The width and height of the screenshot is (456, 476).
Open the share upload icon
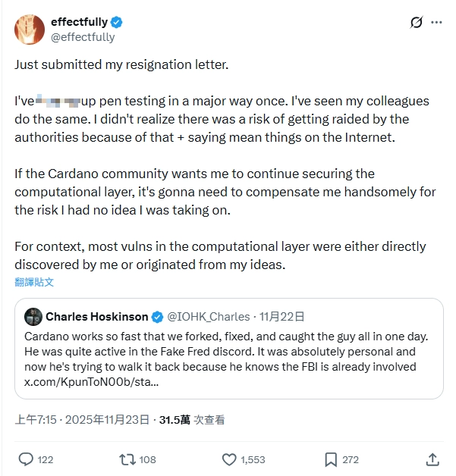pos(432,459)
